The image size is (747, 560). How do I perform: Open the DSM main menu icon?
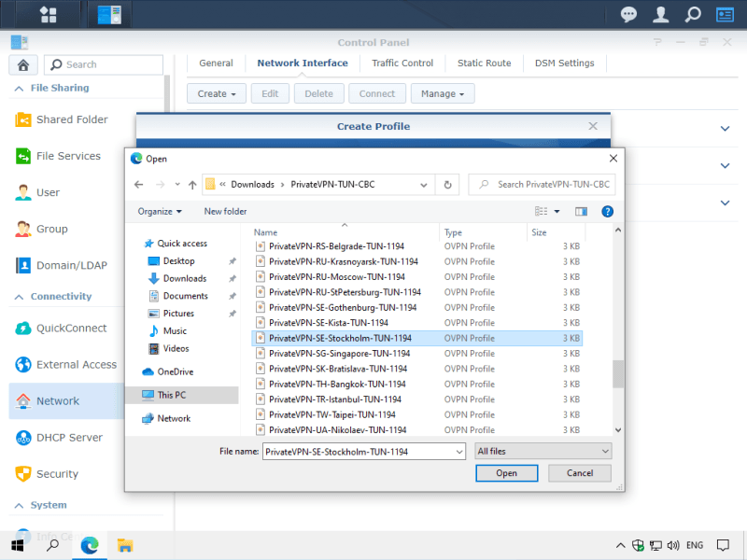48,15
